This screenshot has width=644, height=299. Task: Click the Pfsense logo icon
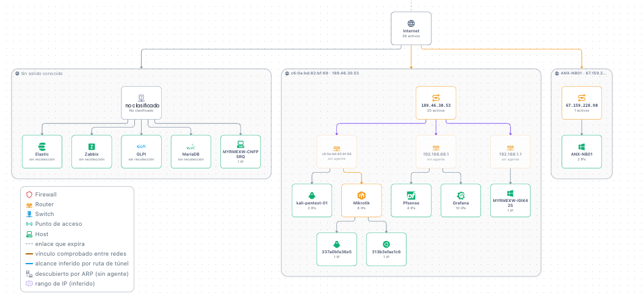click(411, 195)
